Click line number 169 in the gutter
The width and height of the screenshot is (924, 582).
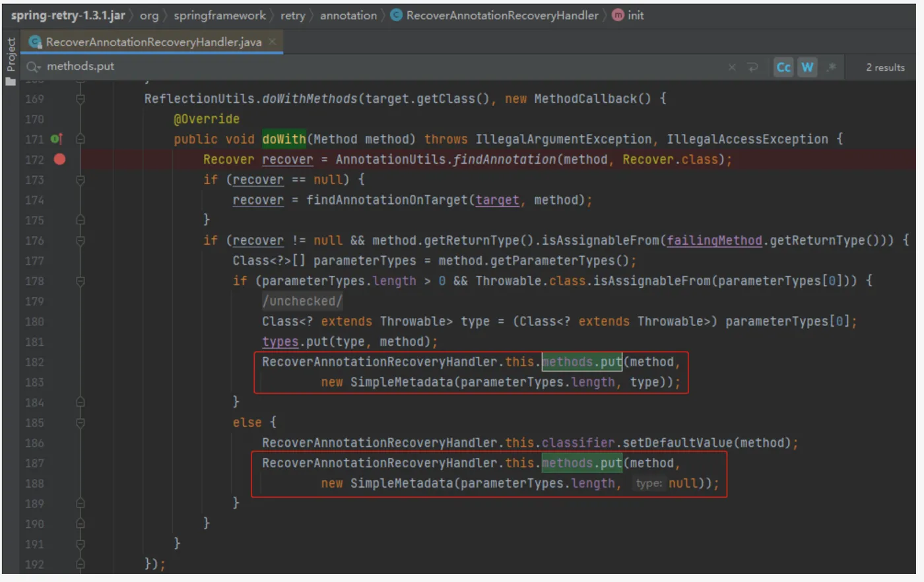(34, 99)
